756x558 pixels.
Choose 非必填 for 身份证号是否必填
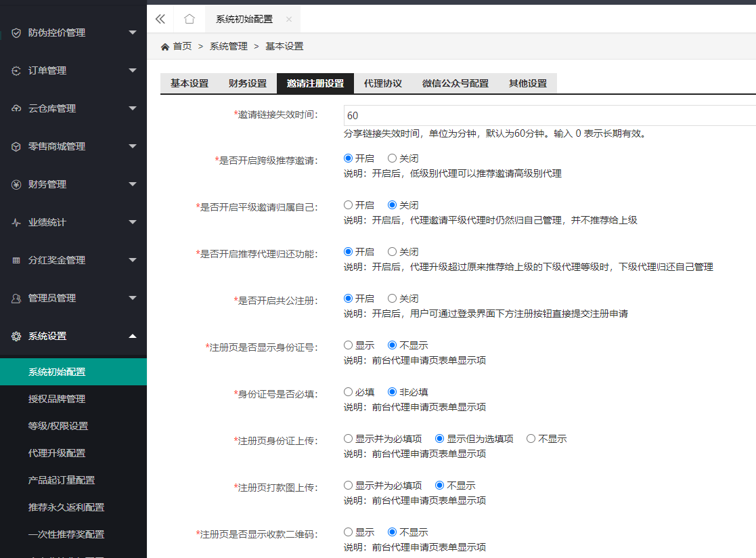393,392
